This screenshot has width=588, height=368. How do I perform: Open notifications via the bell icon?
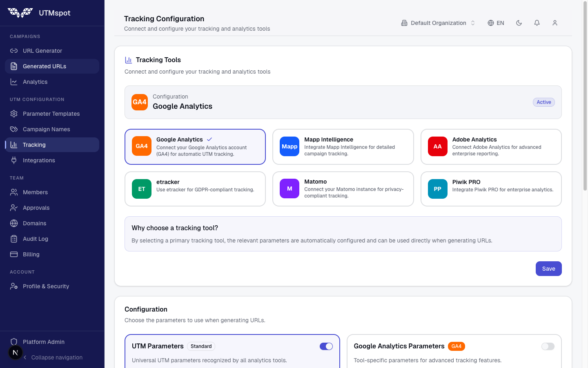pyautogui.click(x=537, y=23)
